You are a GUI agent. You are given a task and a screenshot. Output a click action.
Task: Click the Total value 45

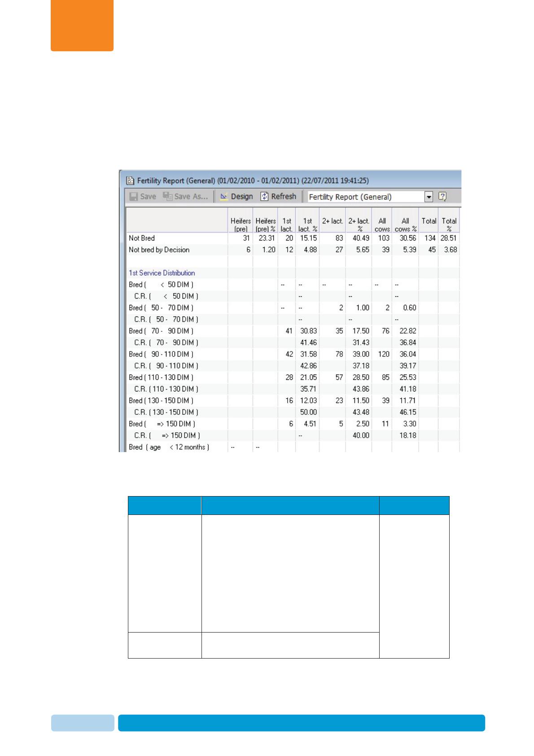pos(432,250)
